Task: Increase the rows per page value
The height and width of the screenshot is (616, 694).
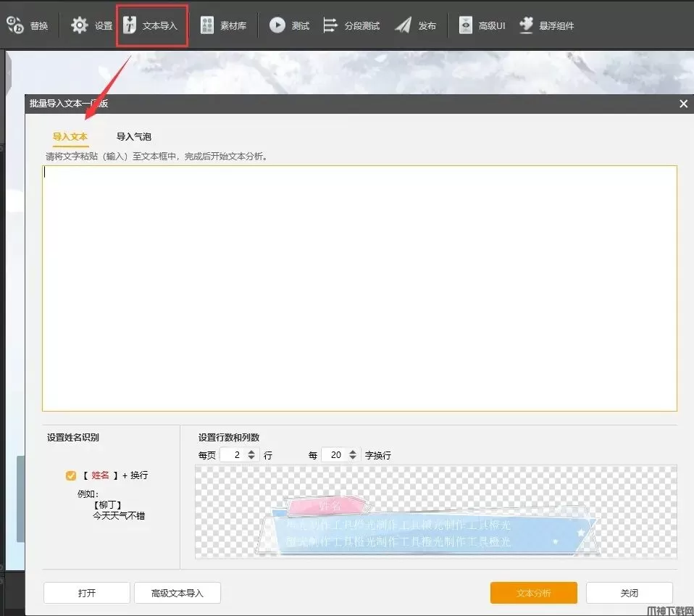Action: coord(251,451)
